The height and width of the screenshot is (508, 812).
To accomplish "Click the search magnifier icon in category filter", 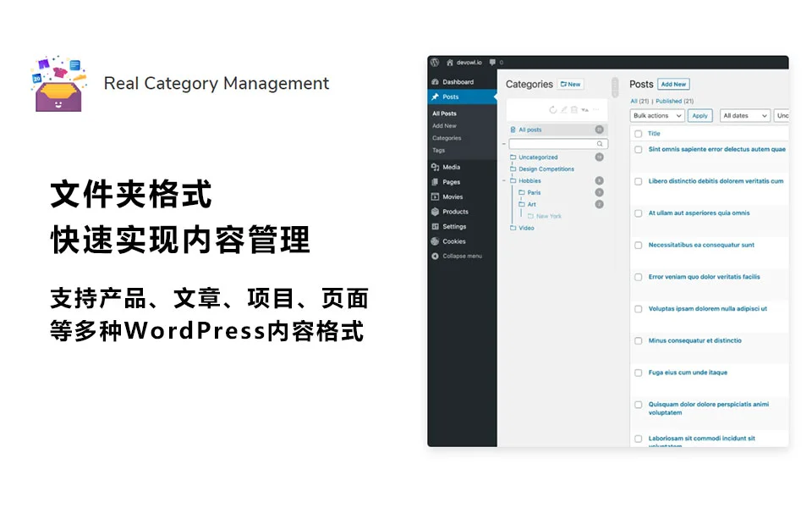I will point(600,144).
